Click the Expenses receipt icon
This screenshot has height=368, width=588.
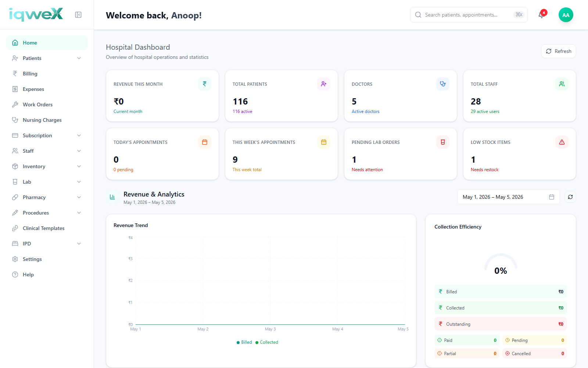[15, 89]
